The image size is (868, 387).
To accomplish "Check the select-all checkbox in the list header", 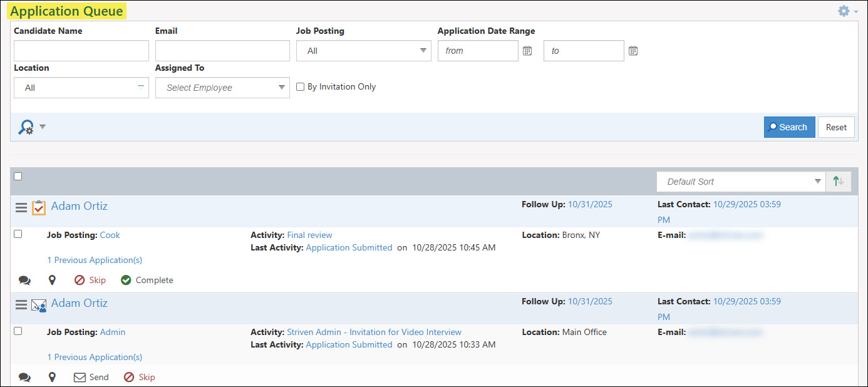I will tap(18, 177).
